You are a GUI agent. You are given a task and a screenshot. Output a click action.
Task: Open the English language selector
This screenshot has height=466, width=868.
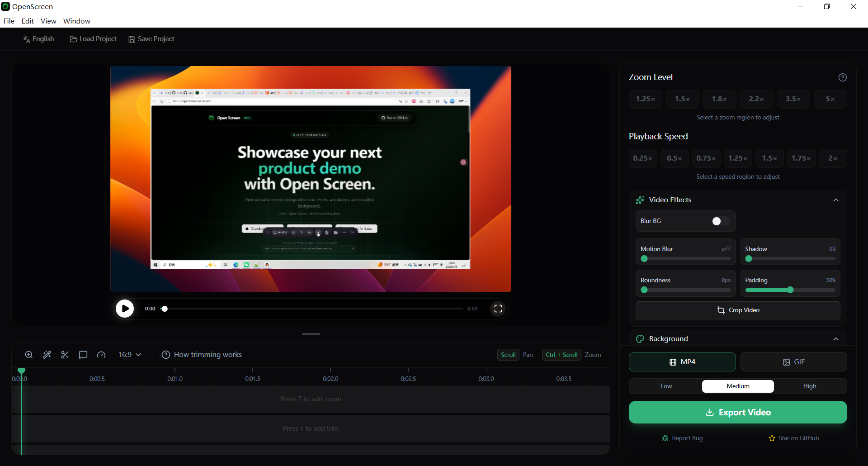(38, 39)
